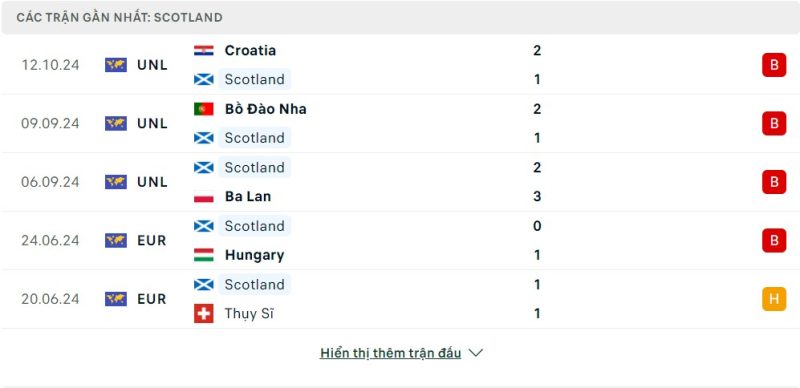Image resolution: width=800 pixels, height=388 pixels.
Task: Click the highlighted Scotland label on 06.09.24
Action: pos(255,167)
